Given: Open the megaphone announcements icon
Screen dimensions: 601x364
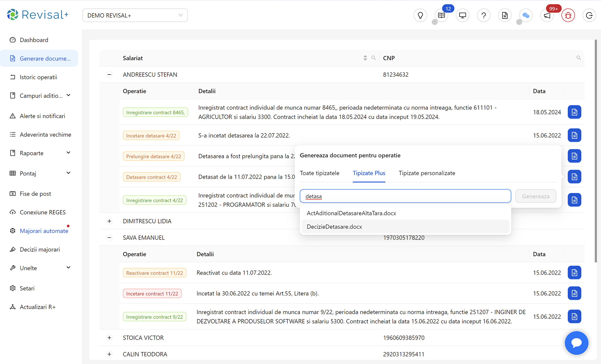Looking at the screenshot, I should (x=547, y=15).
